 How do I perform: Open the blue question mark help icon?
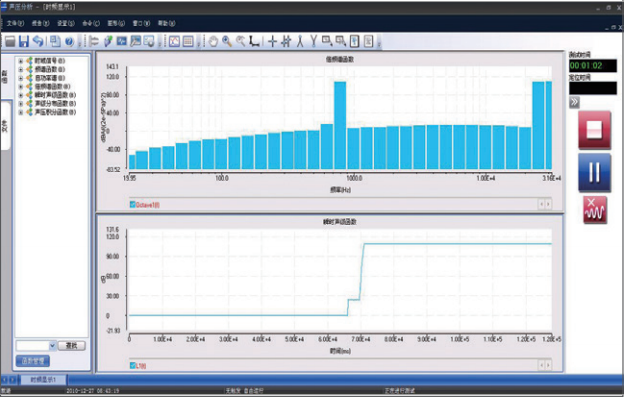point(69,41)
